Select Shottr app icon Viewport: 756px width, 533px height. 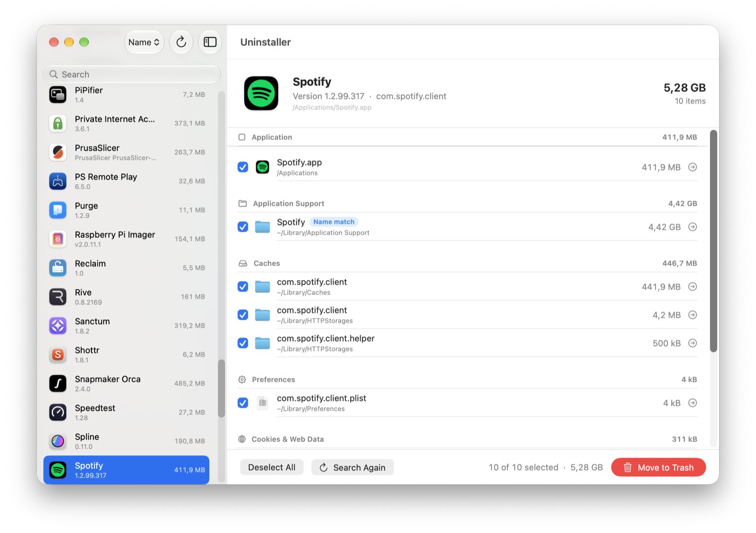coord(58,354)
